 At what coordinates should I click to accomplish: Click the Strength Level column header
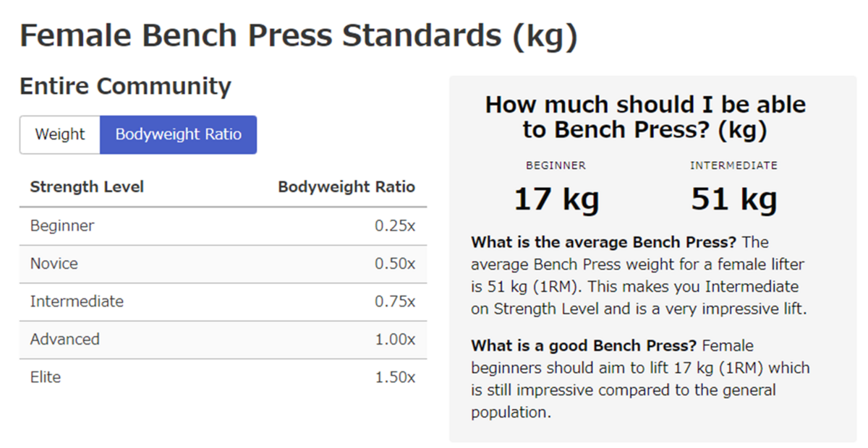coord(87,187)
